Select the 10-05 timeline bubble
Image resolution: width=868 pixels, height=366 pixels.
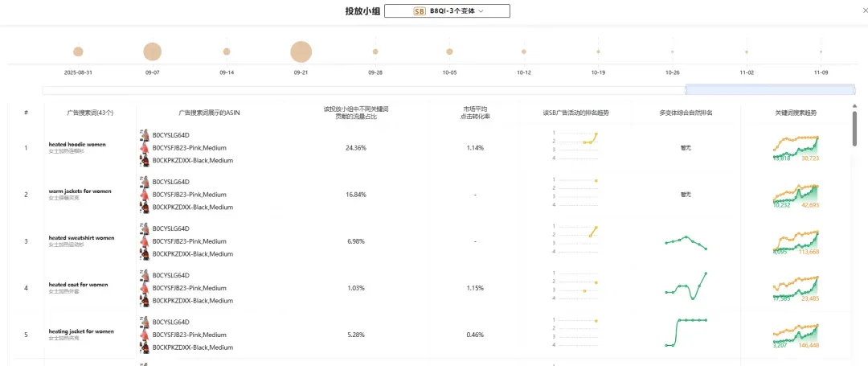click(x=449, y=51)
